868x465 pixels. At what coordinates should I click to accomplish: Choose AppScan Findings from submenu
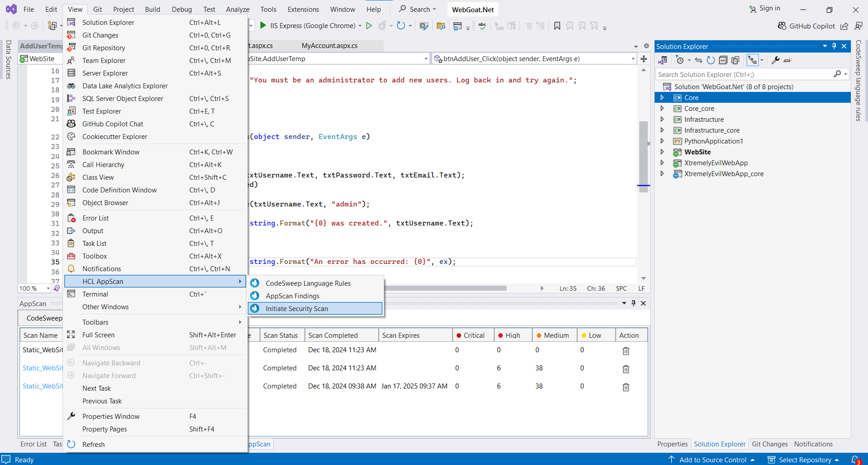click(x=315, y=296)
